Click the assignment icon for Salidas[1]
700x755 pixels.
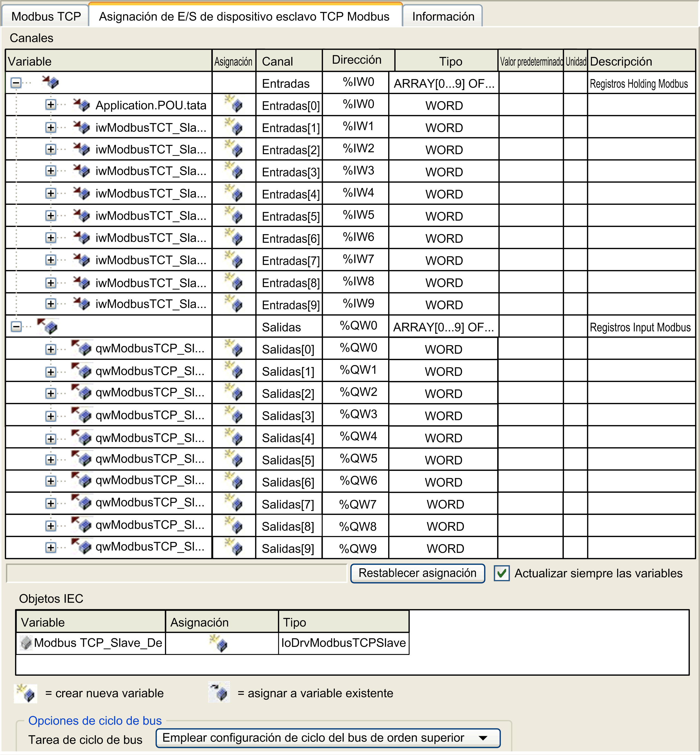[x=233, y=370]
